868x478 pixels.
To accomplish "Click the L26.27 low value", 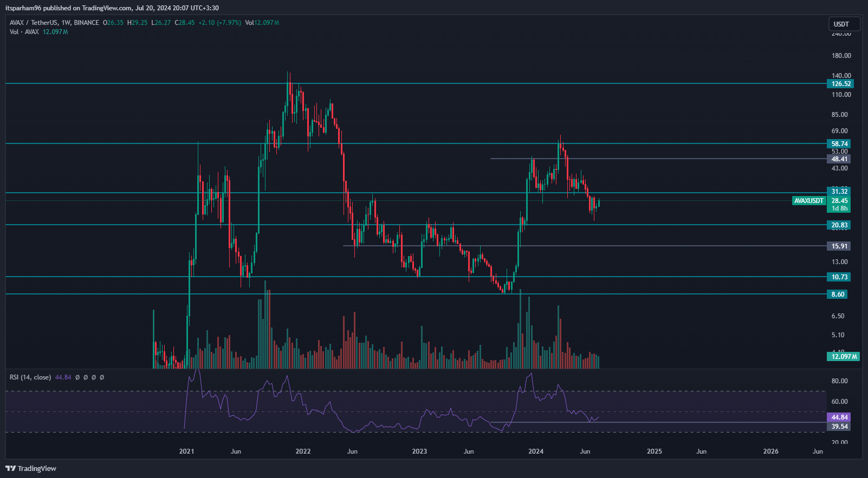I will pyautogui.click(x=161, y=23).
